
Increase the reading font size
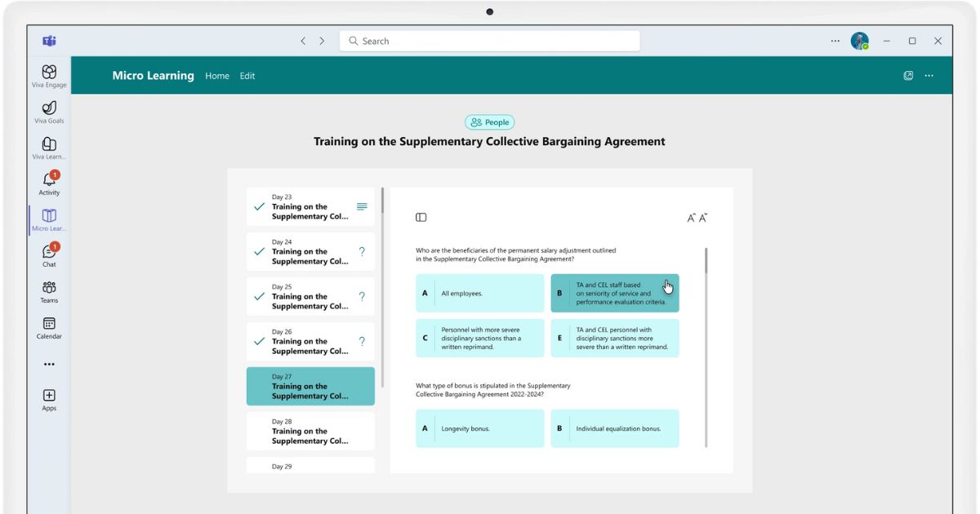pyautogui.click(x=691, y=218)
